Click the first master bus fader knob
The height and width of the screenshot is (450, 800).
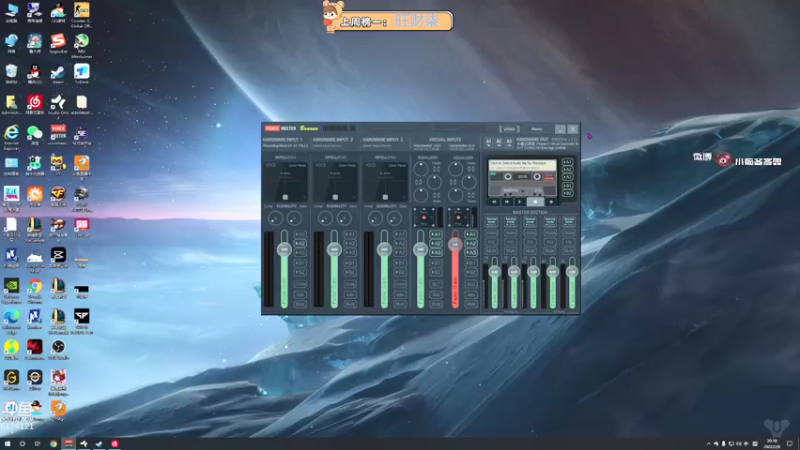(494, 272)
